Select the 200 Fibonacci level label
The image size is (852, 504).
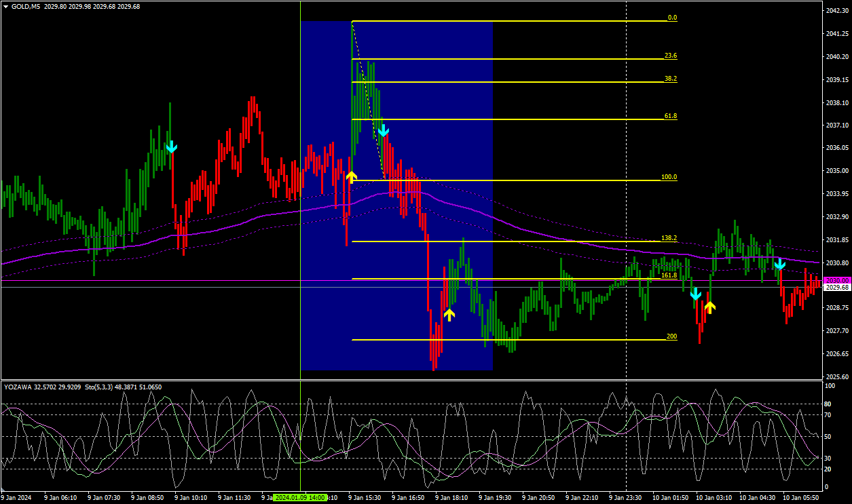pyautogui.click(x=671, y=336)
